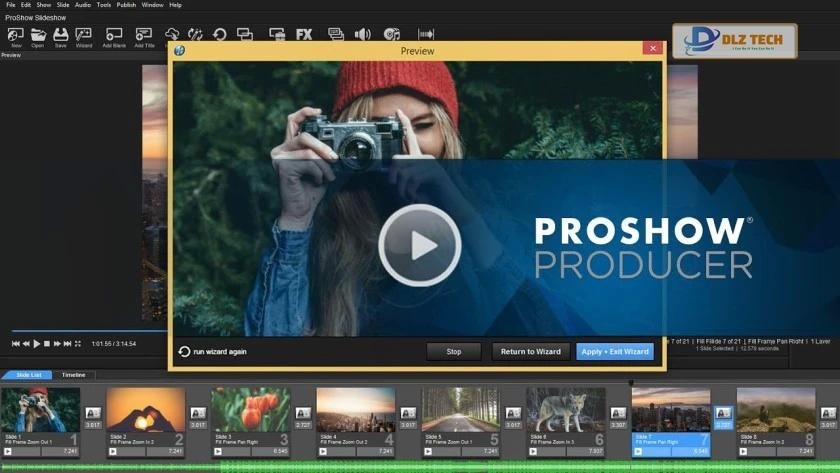The image size is (840, 473).
Task: Click the music disc toolbar icon
Action: click(x=392, y=35)
